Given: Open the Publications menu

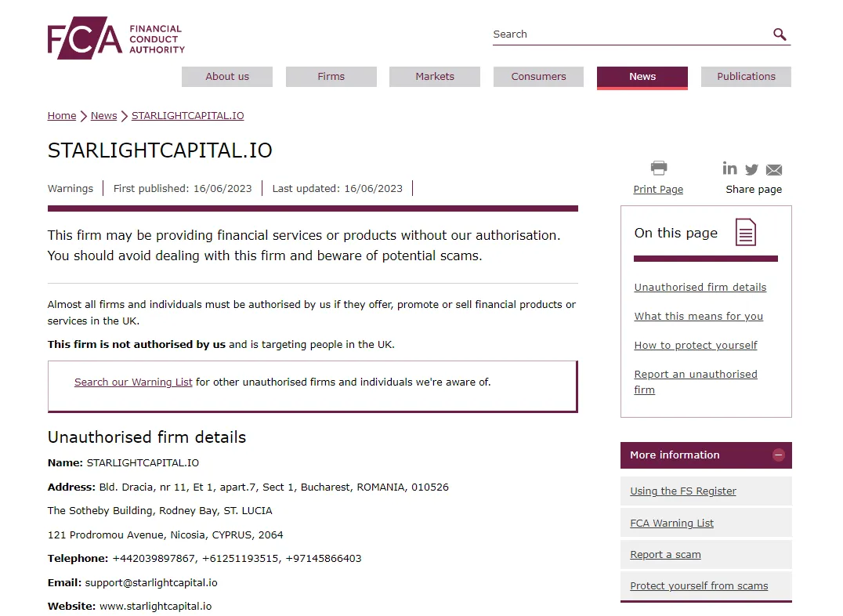Looking at the screenshot, I should point(746,76).
